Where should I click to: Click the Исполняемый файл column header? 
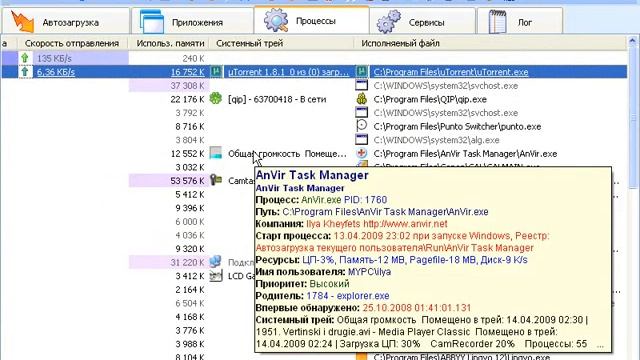tap(490, 43)
